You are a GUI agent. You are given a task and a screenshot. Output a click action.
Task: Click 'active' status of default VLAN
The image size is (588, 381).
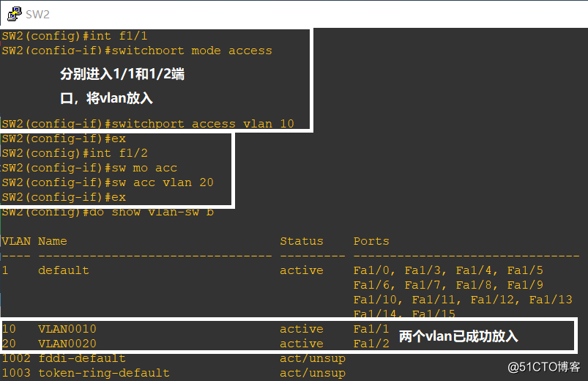(302, 270)
